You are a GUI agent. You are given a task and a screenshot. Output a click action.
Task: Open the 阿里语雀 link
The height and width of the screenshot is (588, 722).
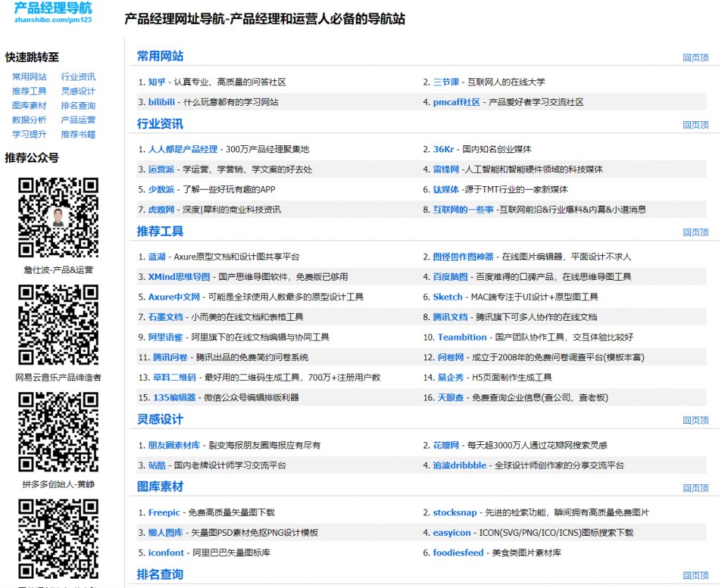pyautogui.click(x=165, y=337)
